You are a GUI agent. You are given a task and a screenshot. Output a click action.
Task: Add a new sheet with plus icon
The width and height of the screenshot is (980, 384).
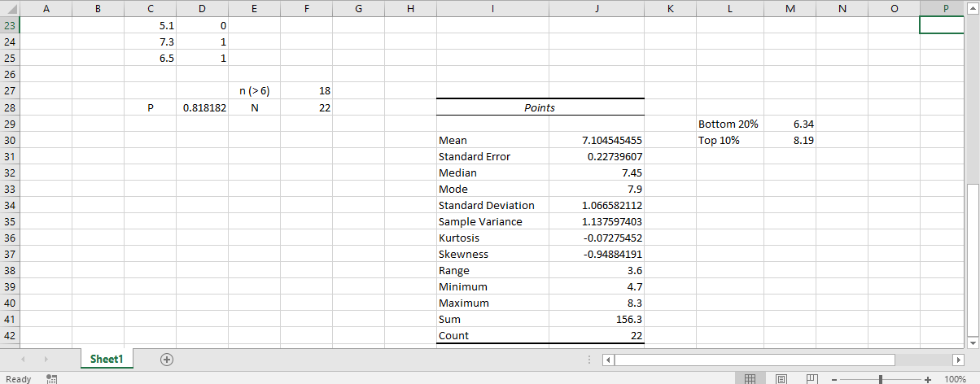[x=167, y=359]
